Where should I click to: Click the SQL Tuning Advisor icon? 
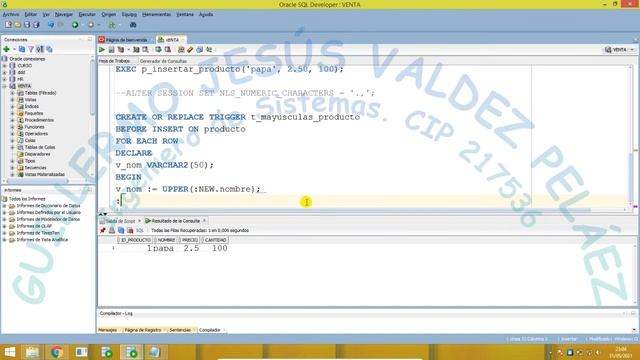click(145, 50)
